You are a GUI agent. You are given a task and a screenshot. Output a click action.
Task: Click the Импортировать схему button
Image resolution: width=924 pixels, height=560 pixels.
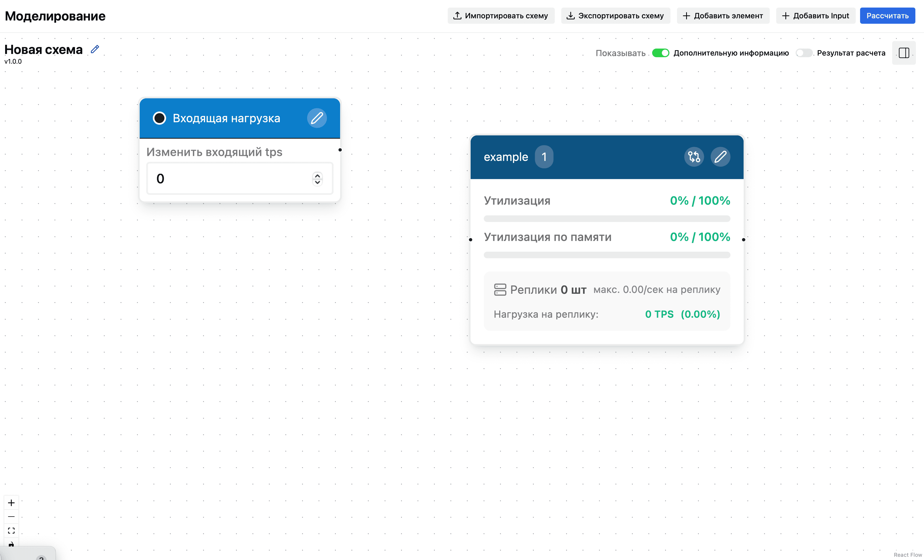[x=501, y=16]
